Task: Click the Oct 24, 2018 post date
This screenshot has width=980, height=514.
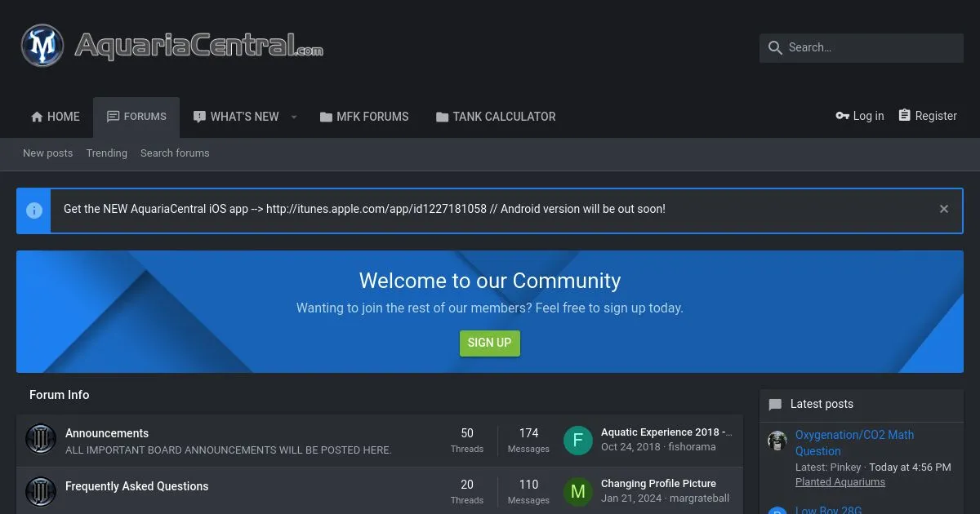Action: point(630,447)
